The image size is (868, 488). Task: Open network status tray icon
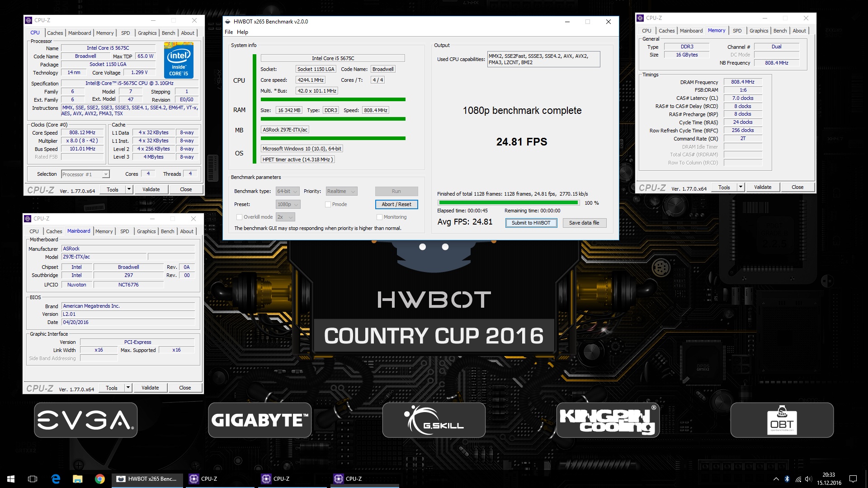point(798,479)
